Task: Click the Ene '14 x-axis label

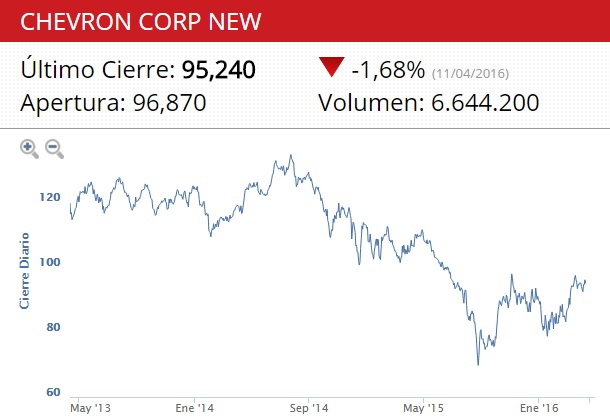Action: (195, 408)
